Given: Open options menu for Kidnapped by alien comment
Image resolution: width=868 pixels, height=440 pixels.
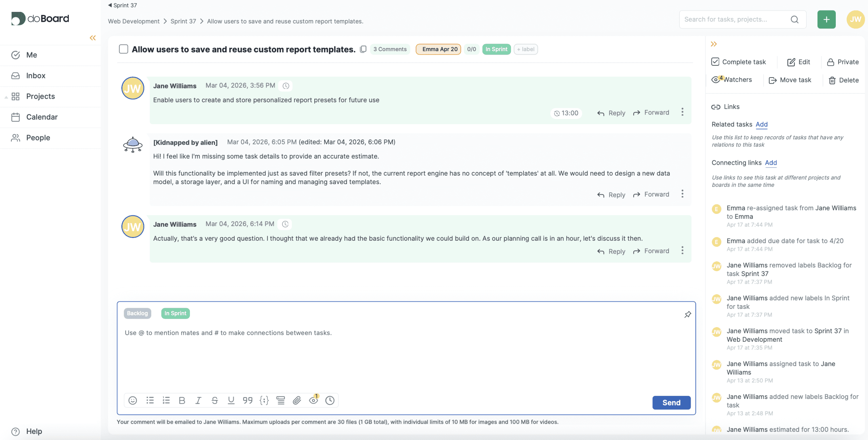Looking at the screenshot, I should (682, 194).
